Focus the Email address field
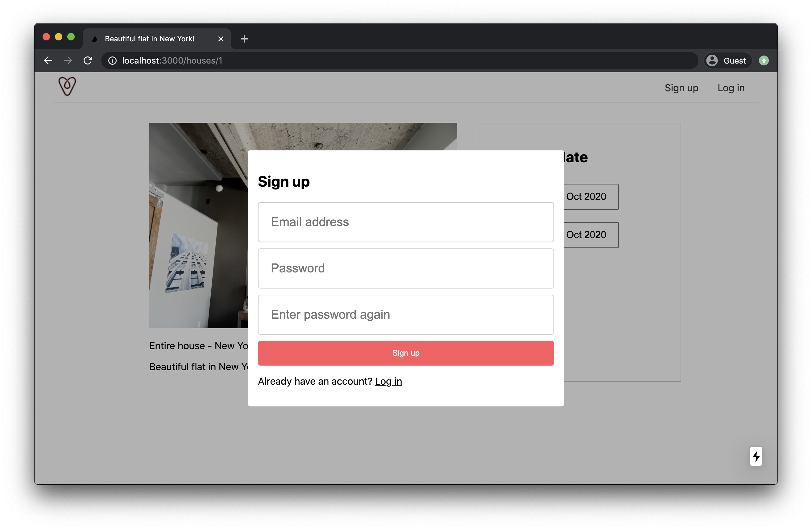 coord(406,222)
